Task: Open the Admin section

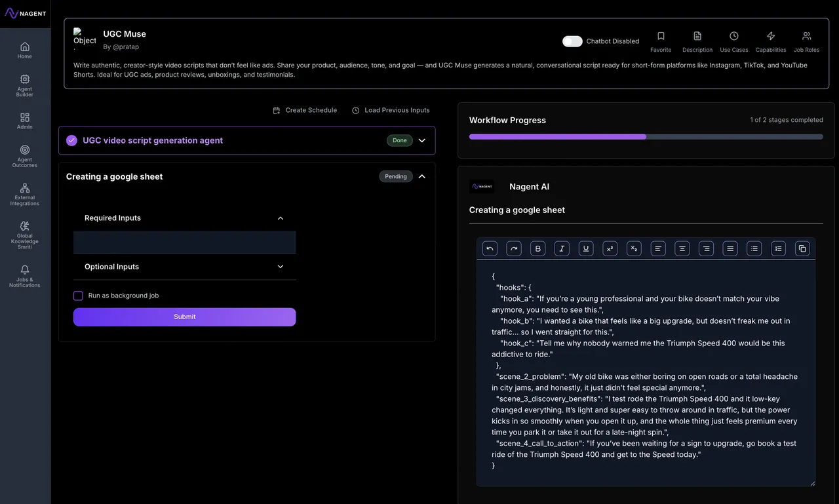Action: point(25,121)
